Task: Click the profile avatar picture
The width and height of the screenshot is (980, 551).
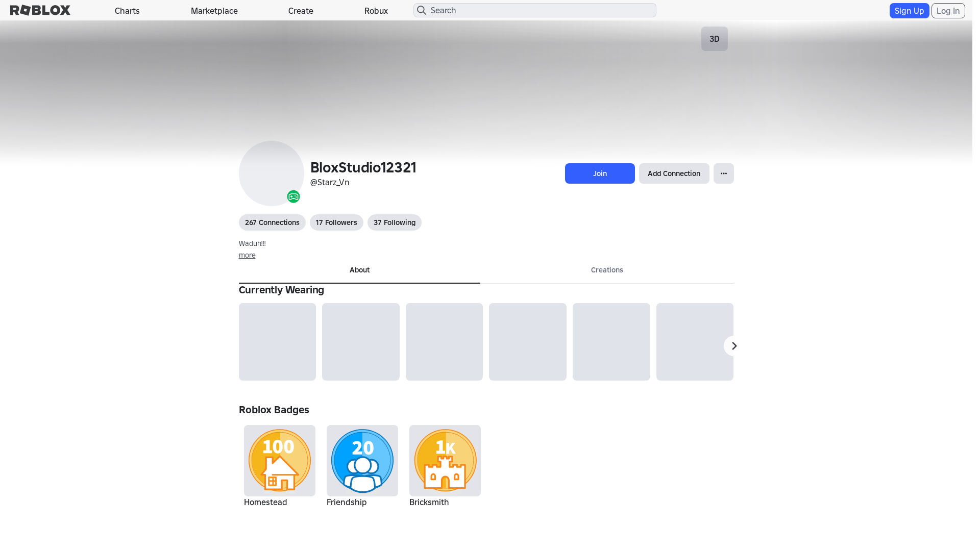Action: point(272,173)
